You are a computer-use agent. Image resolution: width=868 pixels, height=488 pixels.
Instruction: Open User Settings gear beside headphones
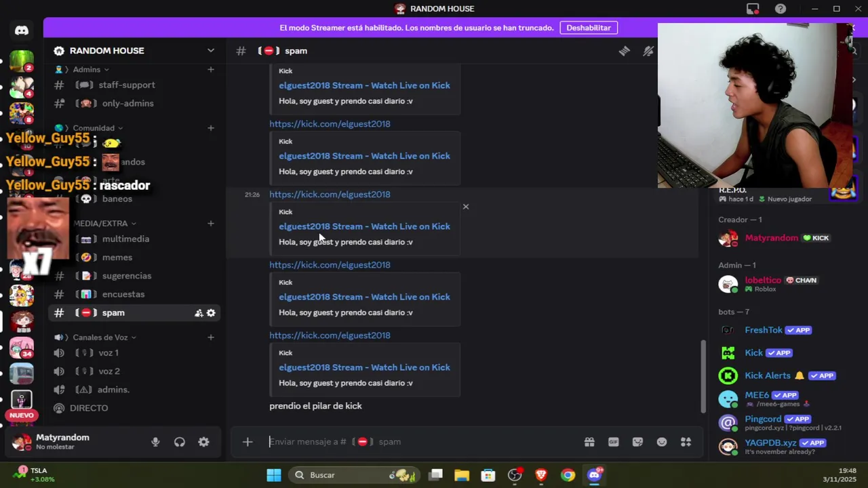204,442
